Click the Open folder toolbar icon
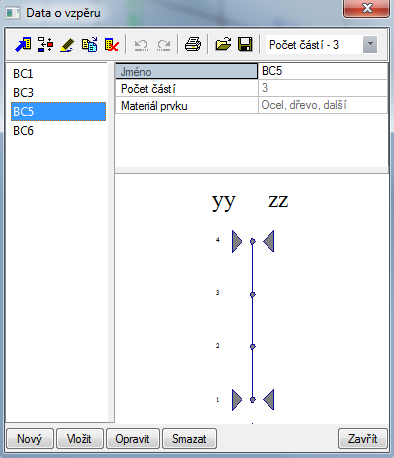The height and width of the screenshot is (458, 394). [x=223, y=44]
